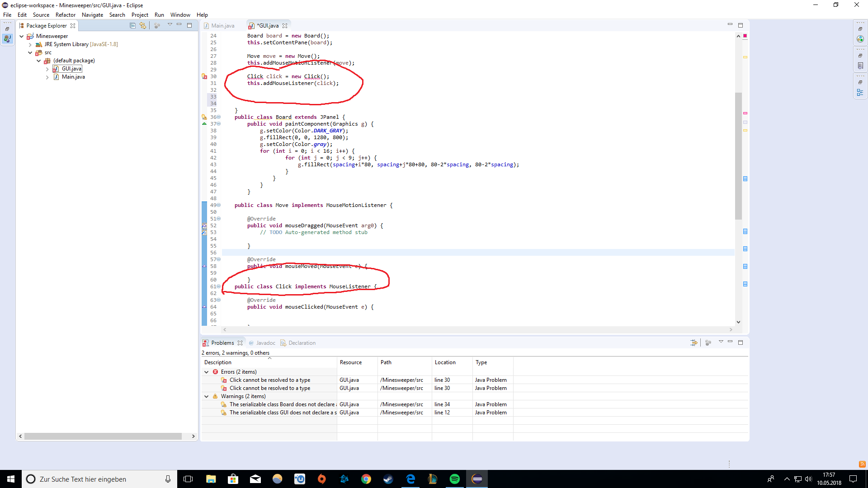Image resolution: width=868 pixels, height=488 pixels.
Task: Open Problems view filter icon
Action: tap(693, 343)
